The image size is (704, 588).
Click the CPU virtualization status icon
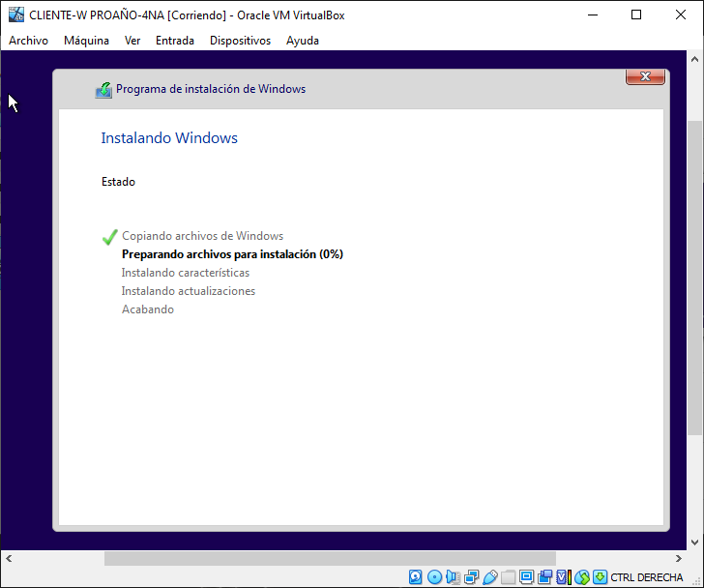pos(564,576)
